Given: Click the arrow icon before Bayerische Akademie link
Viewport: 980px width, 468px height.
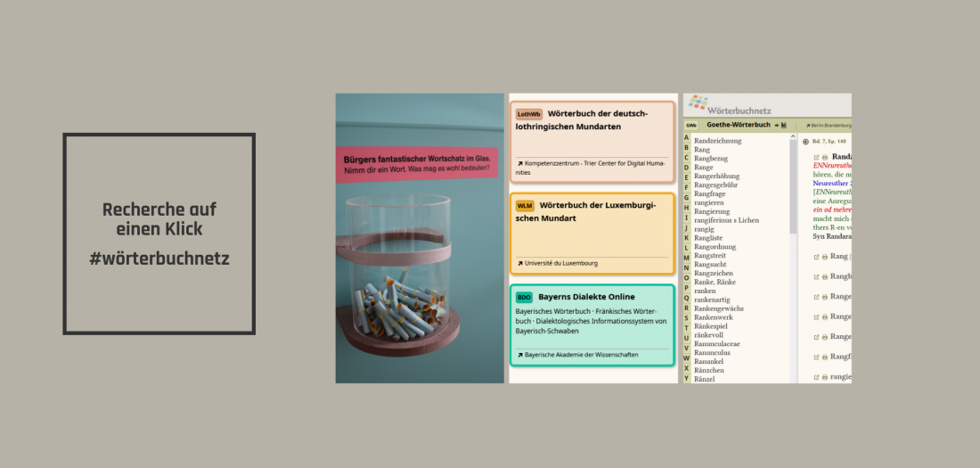Looking at the screenshot, I should pyautogui.click(x=519, y=355).
